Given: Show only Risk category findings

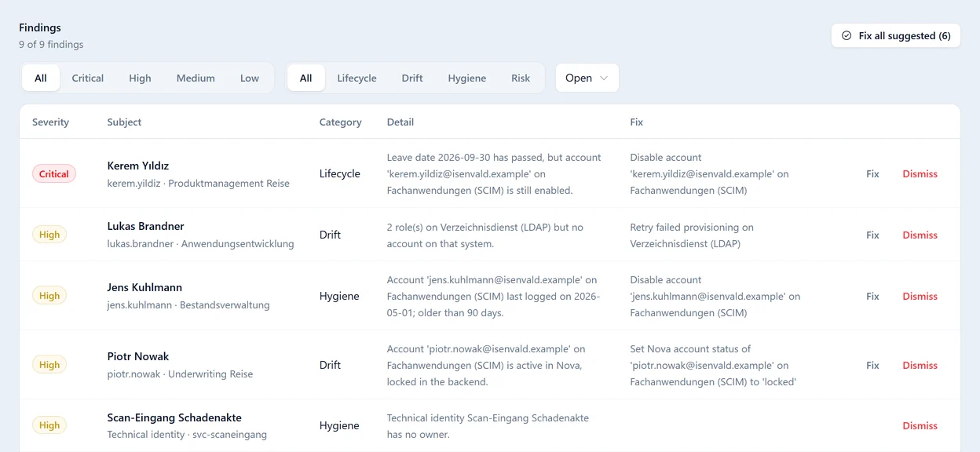Looking at the screenshot, I should pos(521,78).
